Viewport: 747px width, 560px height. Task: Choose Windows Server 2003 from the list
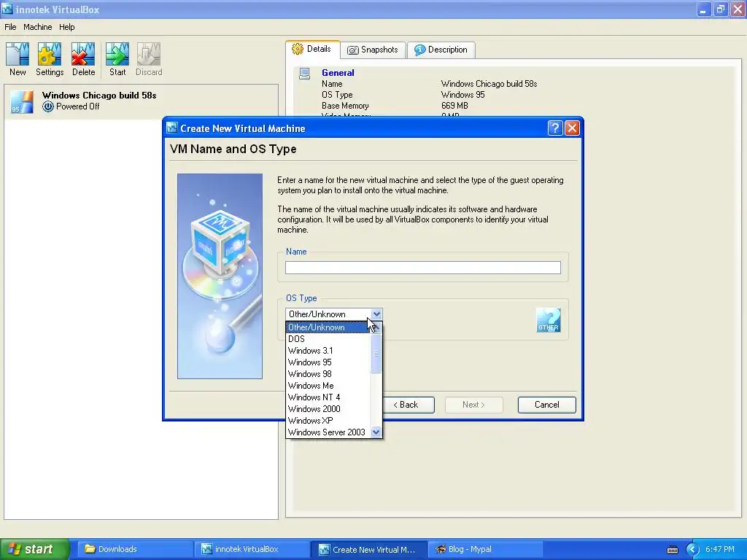(328, 432)
